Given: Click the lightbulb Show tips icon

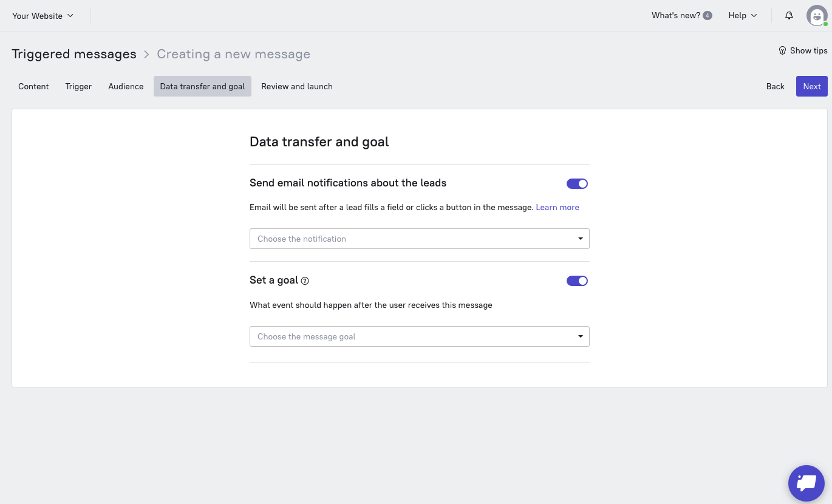Looking at the screenshot, I should coord(782,51).
